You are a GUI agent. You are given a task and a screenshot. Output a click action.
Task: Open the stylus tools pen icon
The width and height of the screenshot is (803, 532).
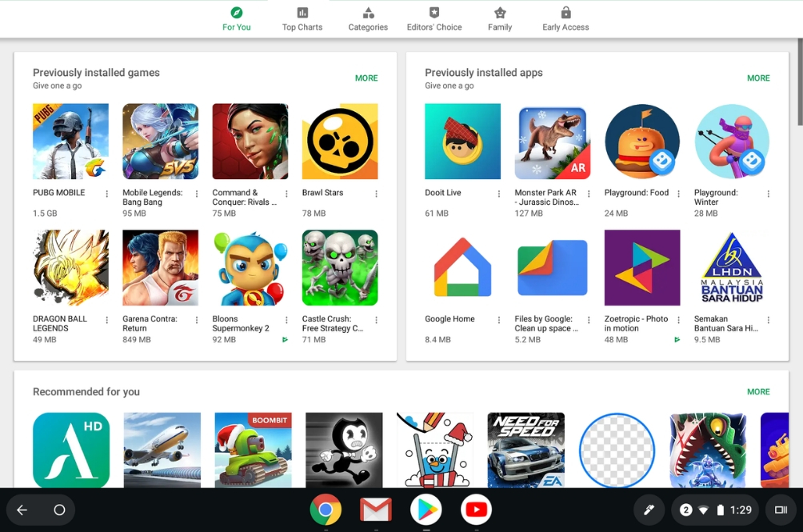pos(649,510)
